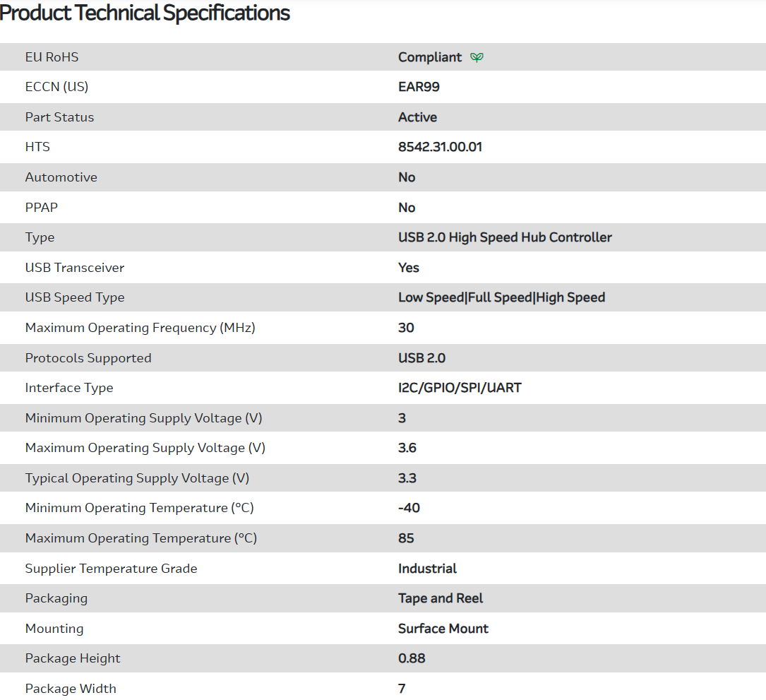This screenshot has height=700, width=766.
Task: Click the green leaf RoHS icon
Action: [x=477, y=57]
